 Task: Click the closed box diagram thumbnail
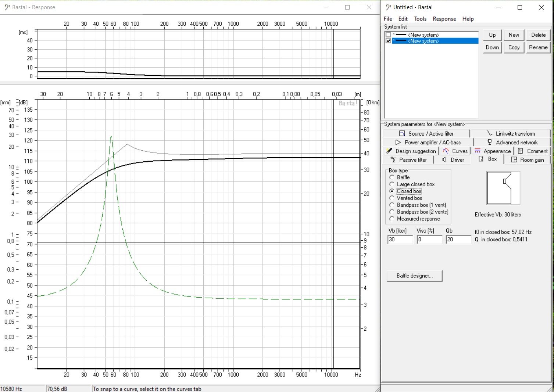tap(503, 188)
